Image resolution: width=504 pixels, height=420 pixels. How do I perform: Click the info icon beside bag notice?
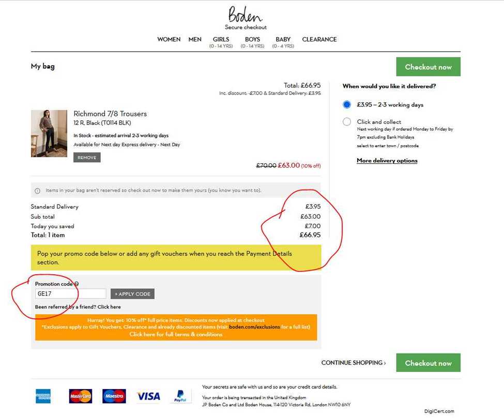(37, 191)
